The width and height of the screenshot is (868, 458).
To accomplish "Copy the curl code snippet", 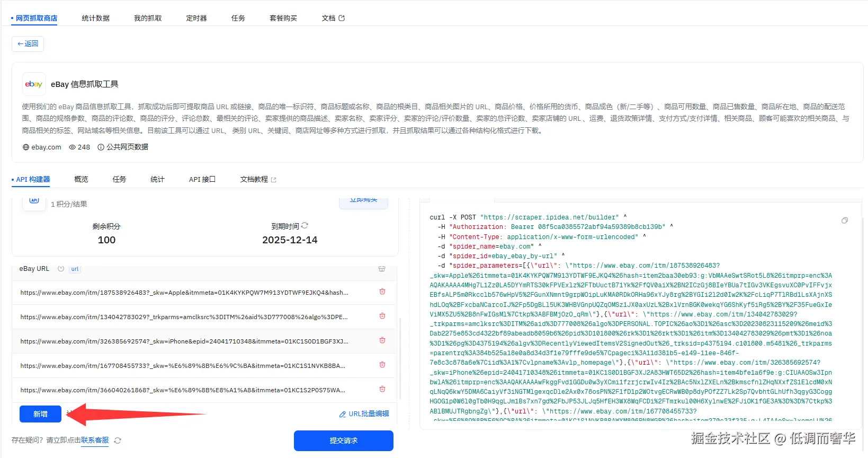I will coord(845,221).
